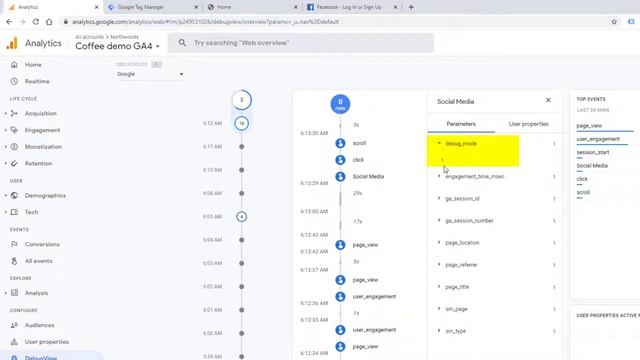Collapse the debug_mode parameter
Viewport: 640px width, 360px height.
pos(439,143)
